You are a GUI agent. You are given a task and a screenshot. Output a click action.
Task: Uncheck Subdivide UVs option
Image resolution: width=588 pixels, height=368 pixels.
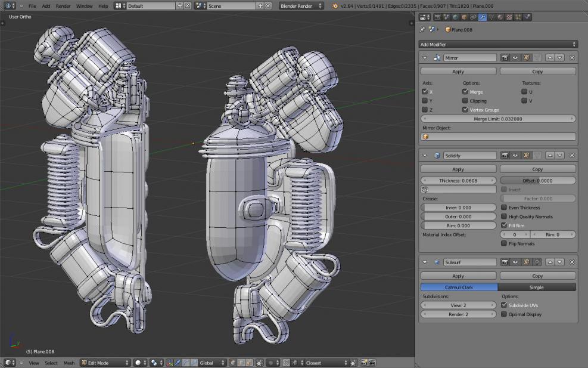pyautogui.click(x=504, y=305)
